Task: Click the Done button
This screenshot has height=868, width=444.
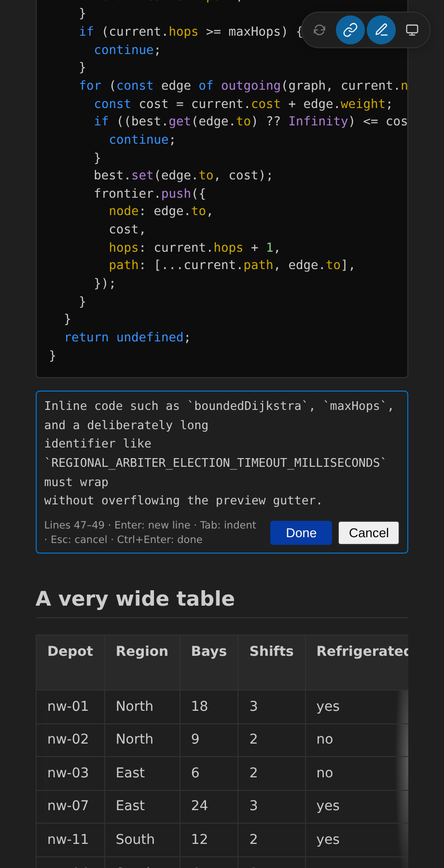Action: tap(301, 533)
